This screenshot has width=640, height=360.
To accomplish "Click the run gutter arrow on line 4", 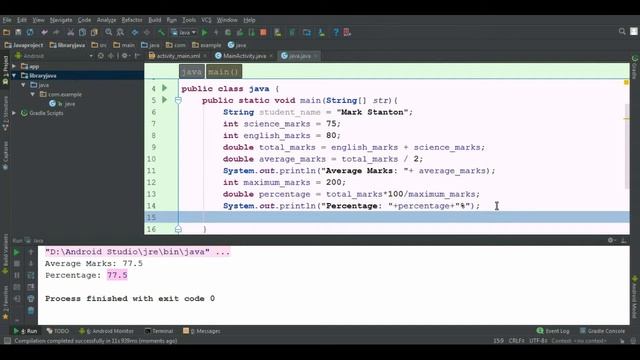I will pyautogui.click(x=164, y=88).
